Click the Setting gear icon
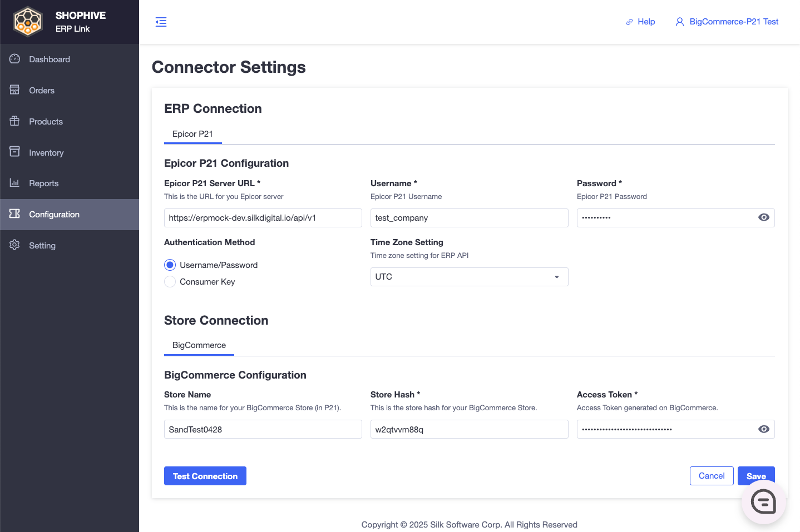 (15, 245)
